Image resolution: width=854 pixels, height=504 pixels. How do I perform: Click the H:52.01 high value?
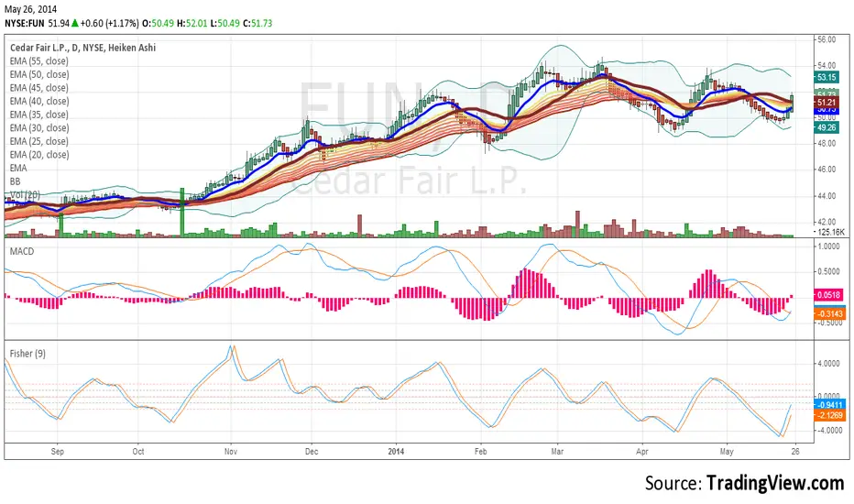coord(192,24)
